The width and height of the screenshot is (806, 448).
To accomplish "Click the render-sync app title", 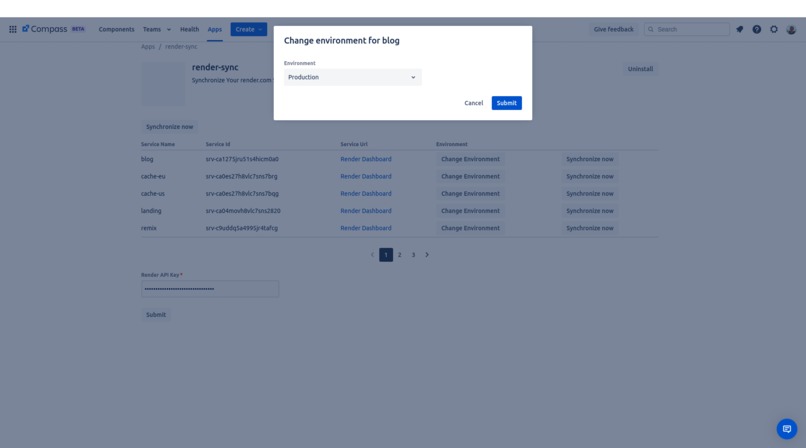I will pyautogui.click(x=215, y=67).
